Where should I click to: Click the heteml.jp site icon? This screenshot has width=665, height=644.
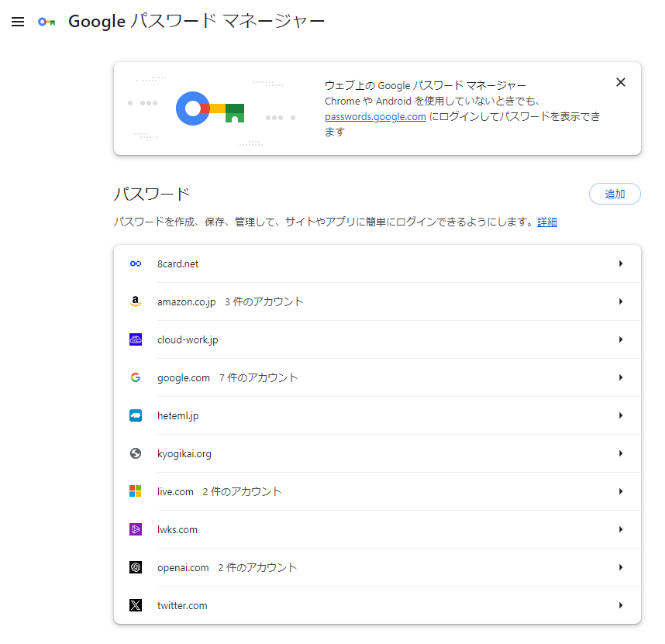pos(136,415)
